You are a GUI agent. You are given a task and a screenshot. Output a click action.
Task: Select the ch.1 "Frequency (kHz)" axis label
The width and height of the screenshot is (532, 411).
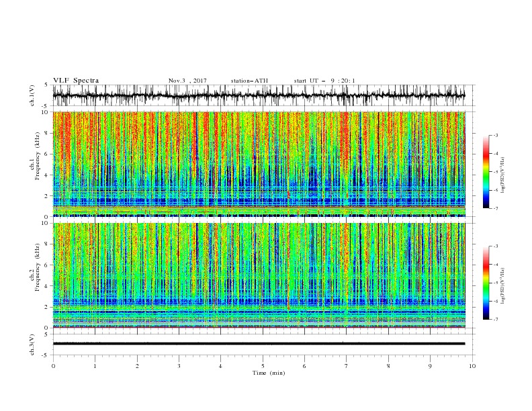(38, 156)
